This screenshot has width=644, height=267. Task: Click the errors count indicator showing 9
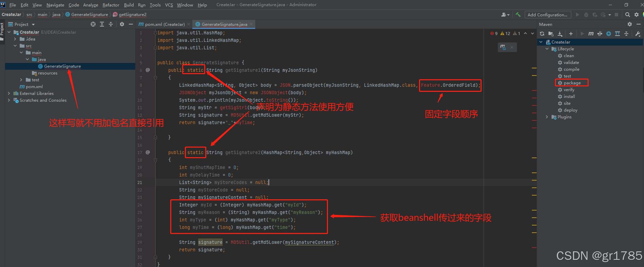coord(494,33)
